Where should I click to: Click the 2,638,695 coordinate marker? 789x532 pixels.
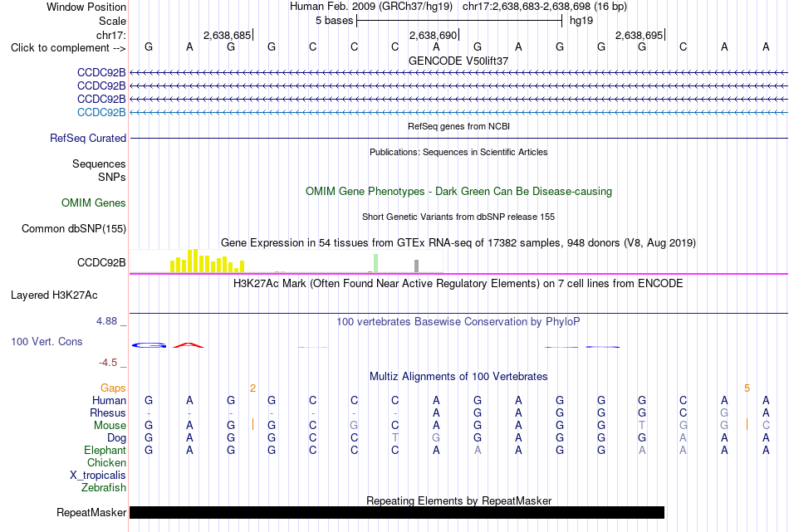pyautogui.click(x=639, y=35)
